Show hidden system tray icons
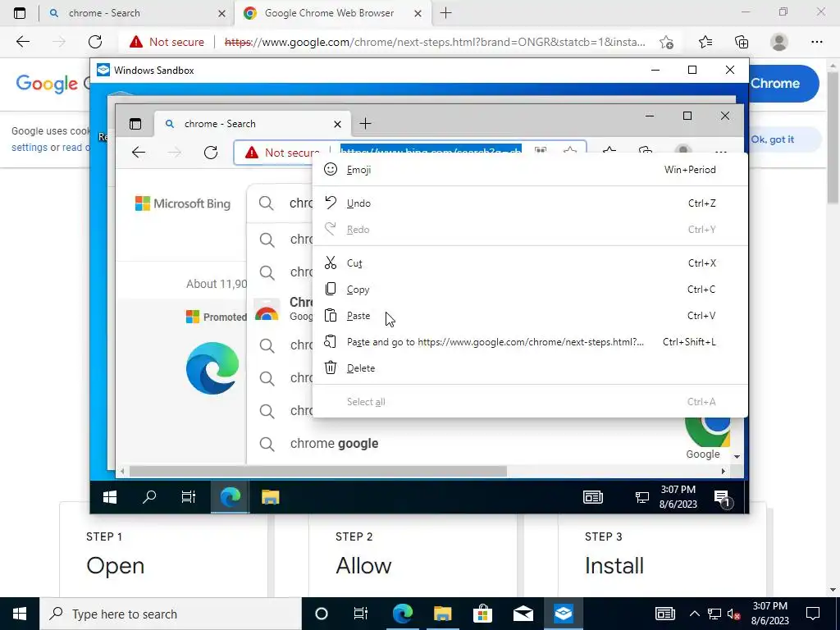Image resolution: width=840 pixels, height=630 pixels. 694,614
